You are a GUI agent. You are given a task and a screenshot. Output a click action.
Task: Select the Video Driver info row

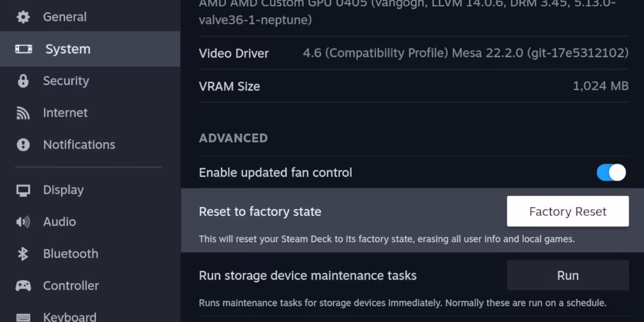(414, 53)
